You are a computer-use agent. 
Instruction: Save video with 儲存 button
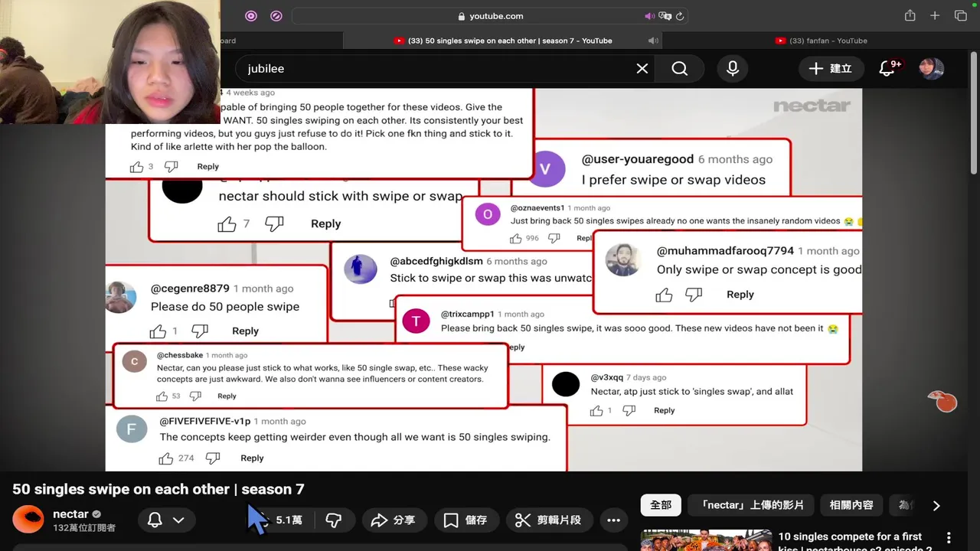click(x=465, y=520)
